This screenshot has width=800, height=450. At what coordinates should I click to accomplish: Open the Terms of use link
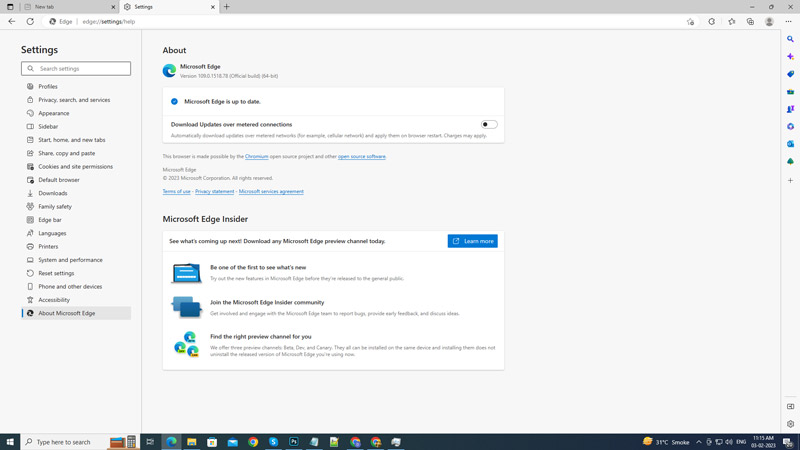tap(177, 191)
